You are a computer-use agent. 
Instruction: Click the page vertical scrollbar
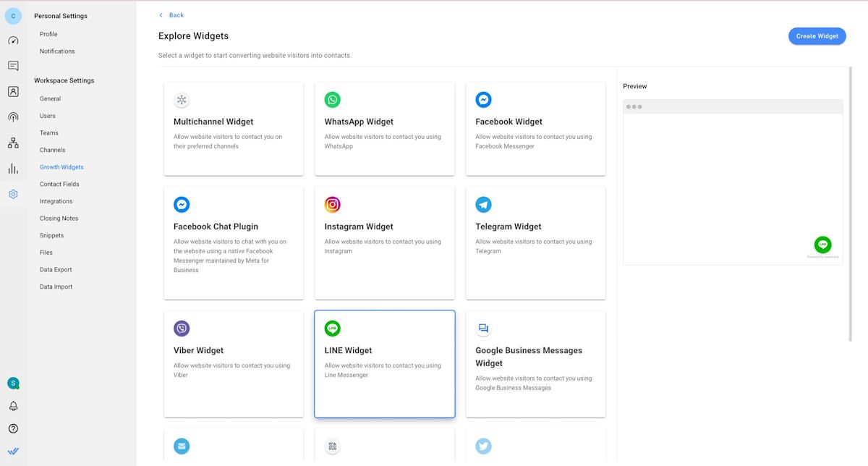[851, 205]
